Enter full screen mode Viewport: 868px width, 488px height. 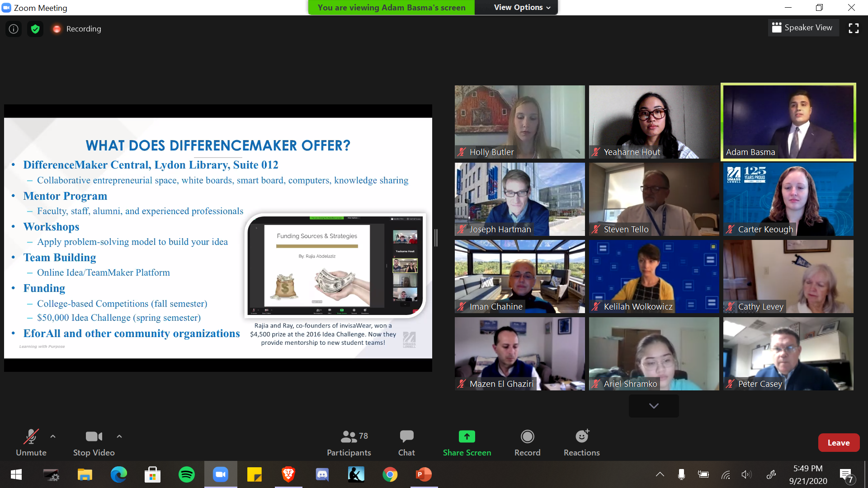(x=854, y=28)
